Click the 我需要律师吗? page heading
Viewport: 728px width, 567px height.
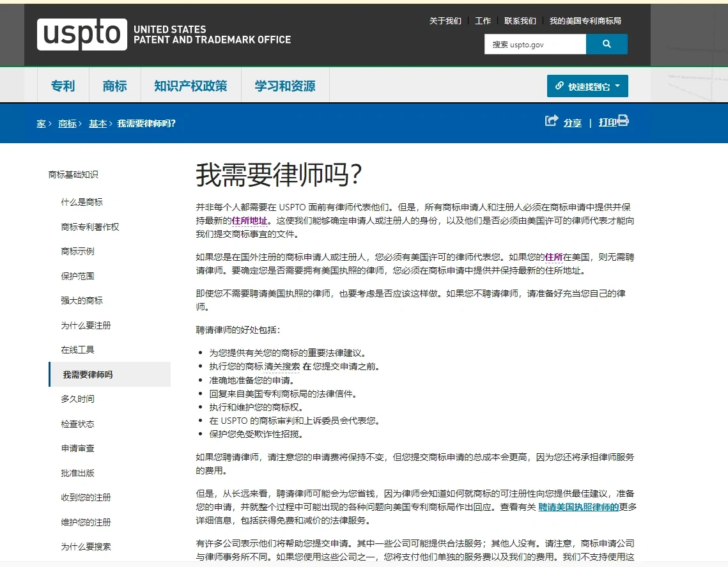(x=279, y=175)
